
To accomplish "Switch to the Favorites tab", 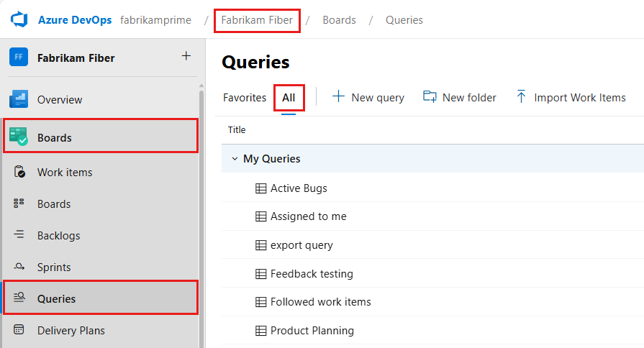I will [245, 98].
